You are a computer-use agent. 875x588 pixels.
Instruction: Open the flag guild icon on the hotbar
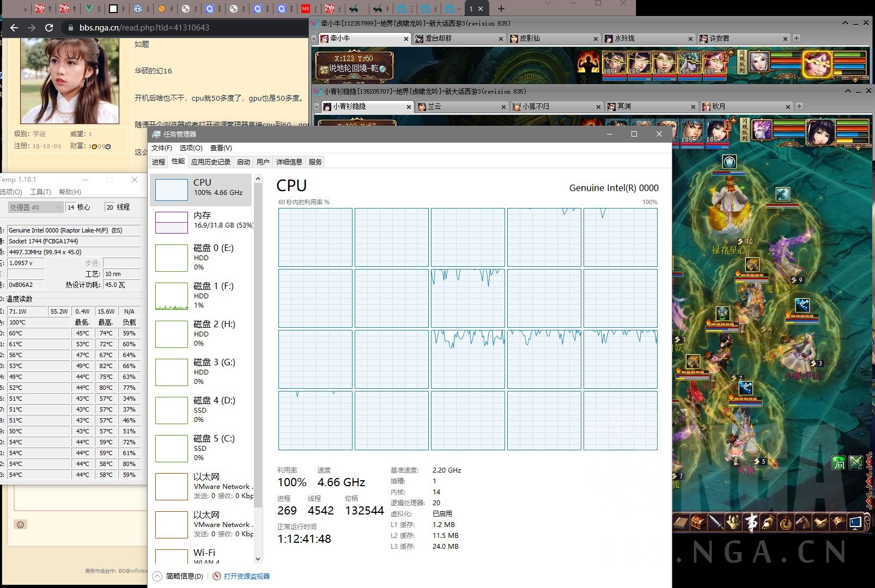click(837, 523)
